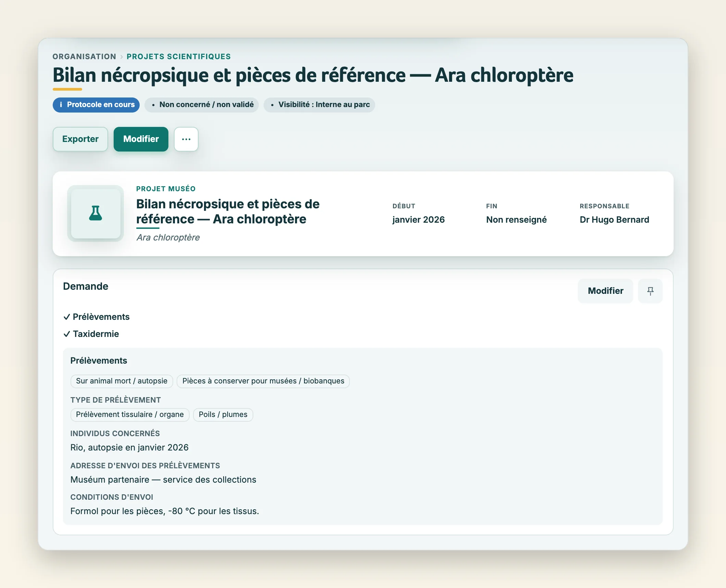This screenshot has height=588, width=726.
Task: Open the Projets scientifiques breadcrumb
Action: click(x=179, y=56)
